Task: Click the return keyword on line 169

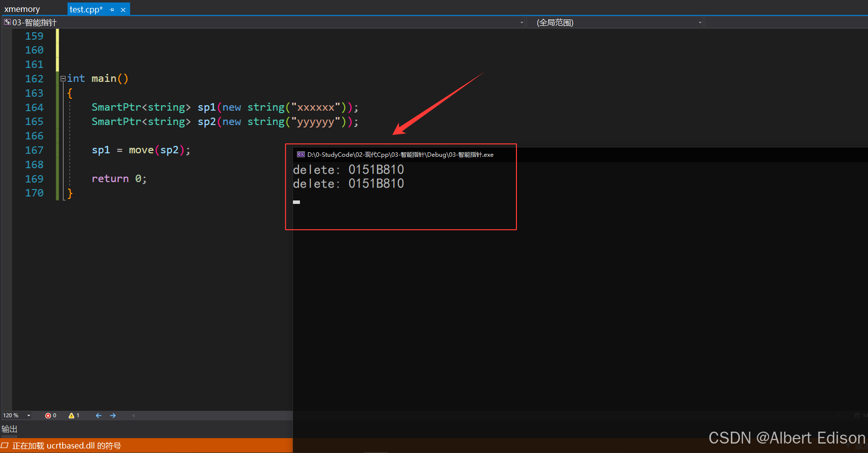Action: (x=110, y=179)
